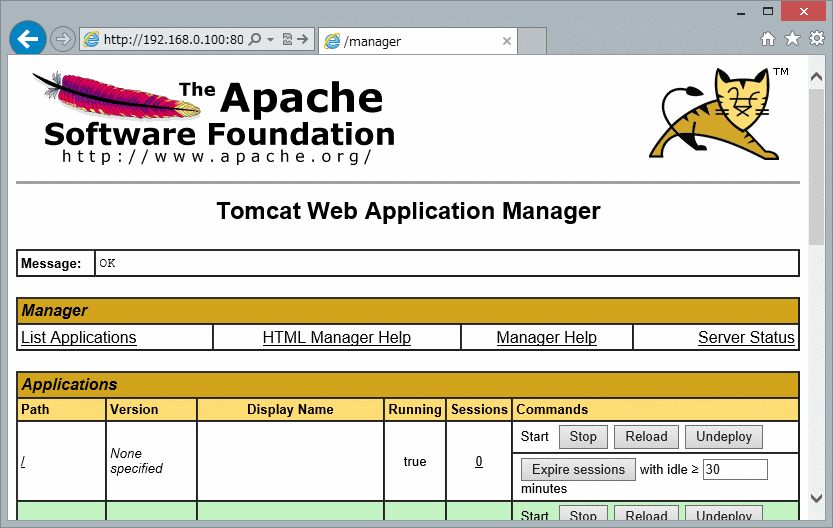Image resolution: width=833 pixels, height=528 pixels.
Task: Click the browser forward arrow button
Action: 63,39
